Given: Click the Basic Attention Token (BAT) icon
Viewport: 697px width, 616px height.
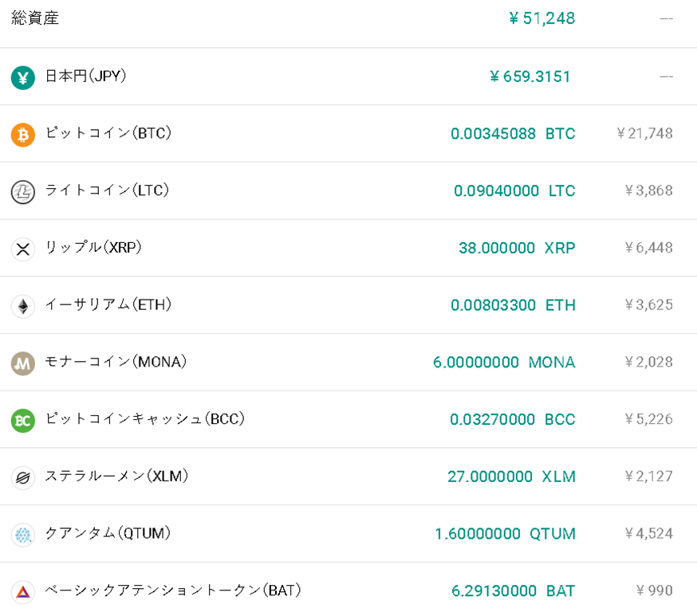Looking at the screenshot, I should [x=23, y=591].
